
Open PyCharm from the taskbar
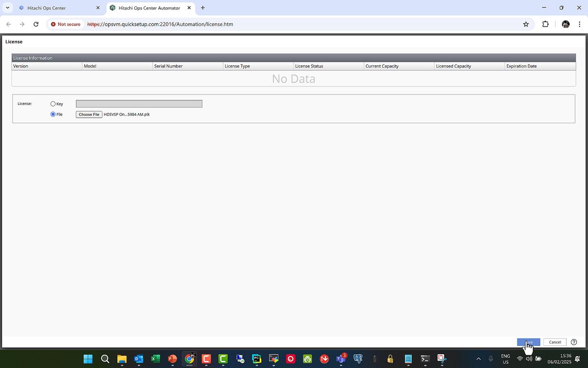[256, 359]
